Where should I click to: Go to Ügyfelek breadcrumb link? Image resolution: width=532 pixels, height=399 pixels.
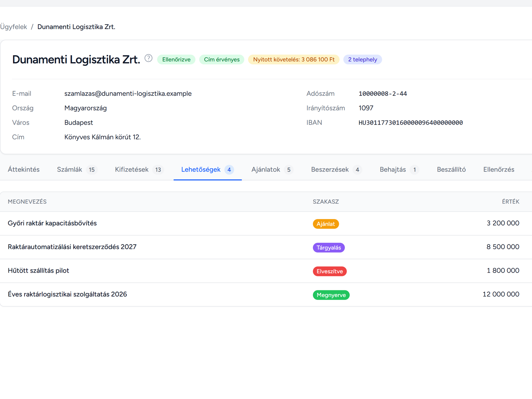click(x=14, y=27)
